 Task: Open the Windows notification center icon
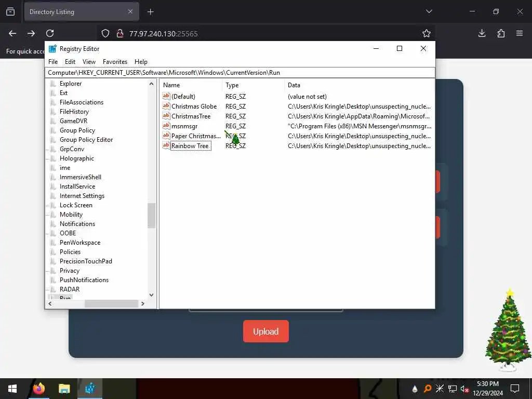[515, 389]
